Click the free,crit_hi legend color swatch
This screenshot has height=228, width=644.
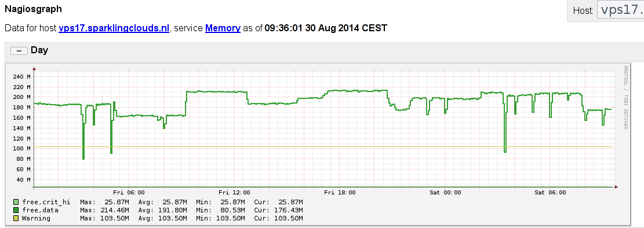tap(16, 202)
